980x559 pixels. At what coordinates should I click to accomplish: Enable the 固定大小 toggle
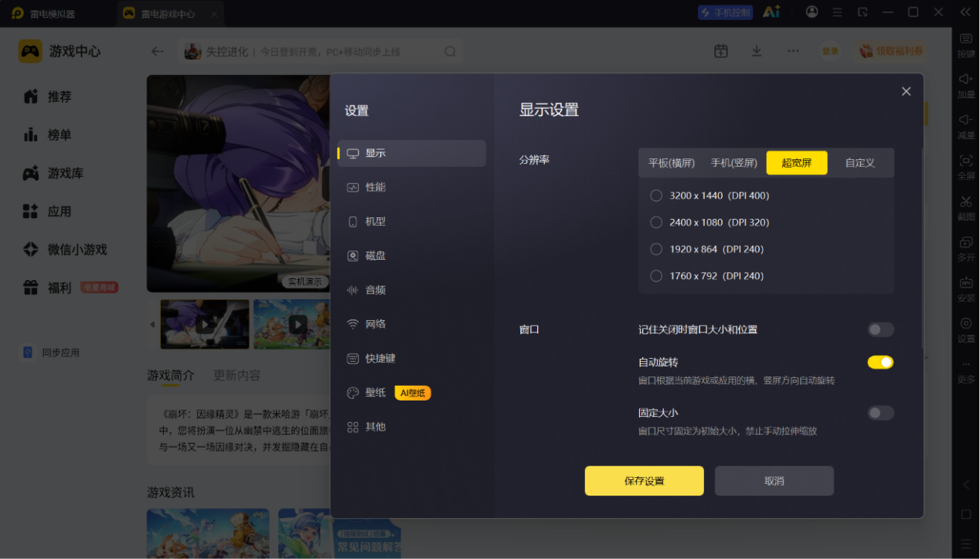[x=880, y=414]
